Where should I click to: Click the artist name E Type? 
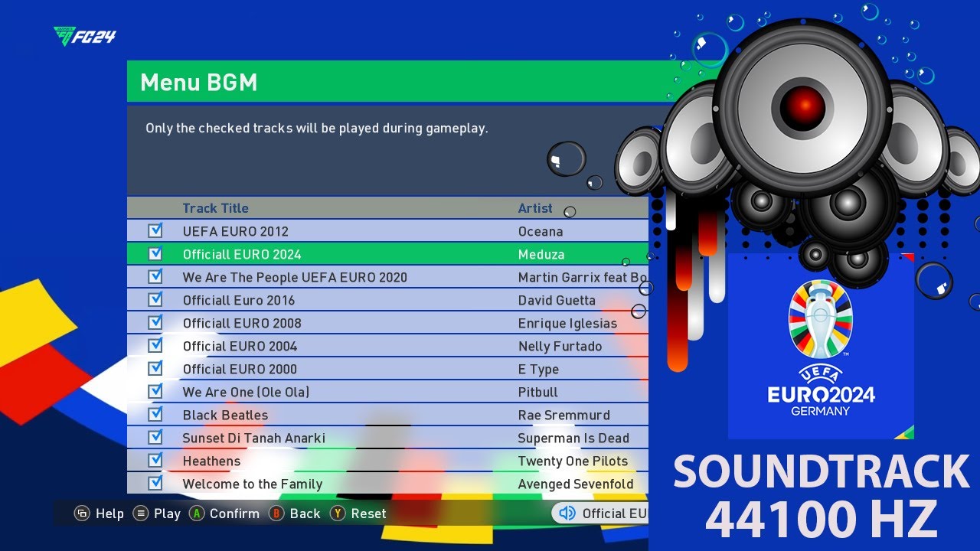pyautogui.click(x=538, y=369)
